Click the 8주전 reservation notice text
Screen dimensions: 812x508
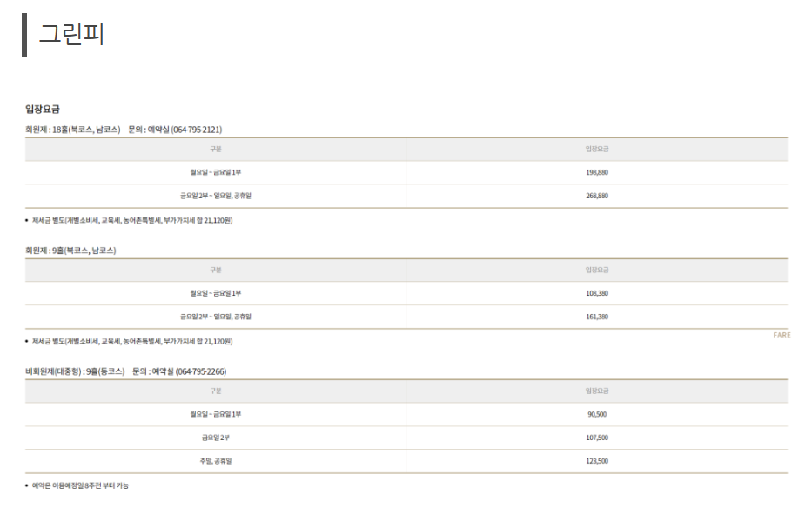click(x=80, y=485)
